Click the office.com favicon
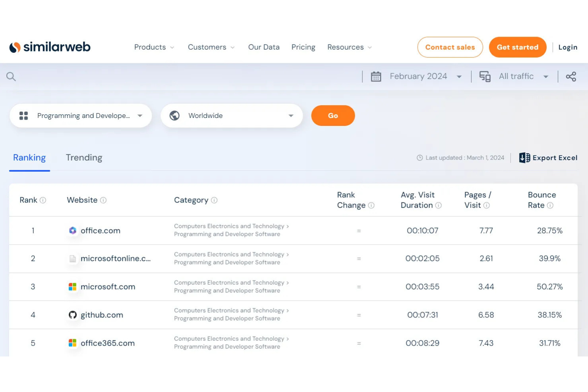Viewport: 588px width, 392px height. [72, 230]
